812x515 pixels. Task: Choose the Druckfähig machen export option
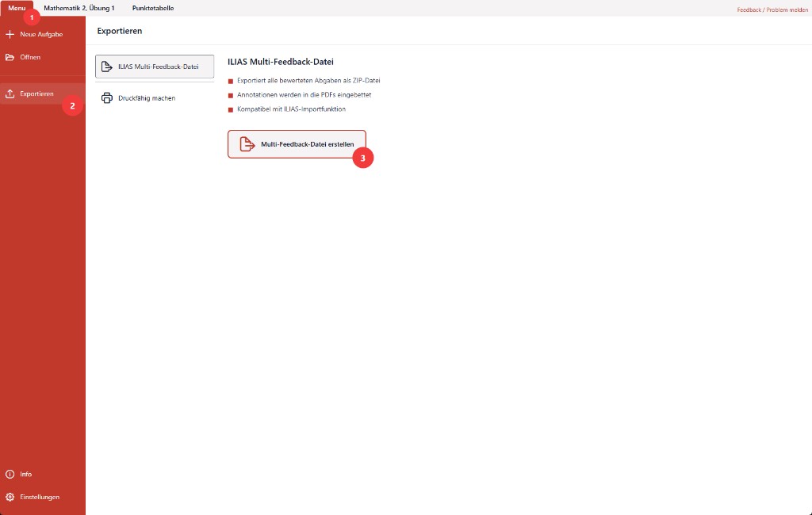point(155,97)
